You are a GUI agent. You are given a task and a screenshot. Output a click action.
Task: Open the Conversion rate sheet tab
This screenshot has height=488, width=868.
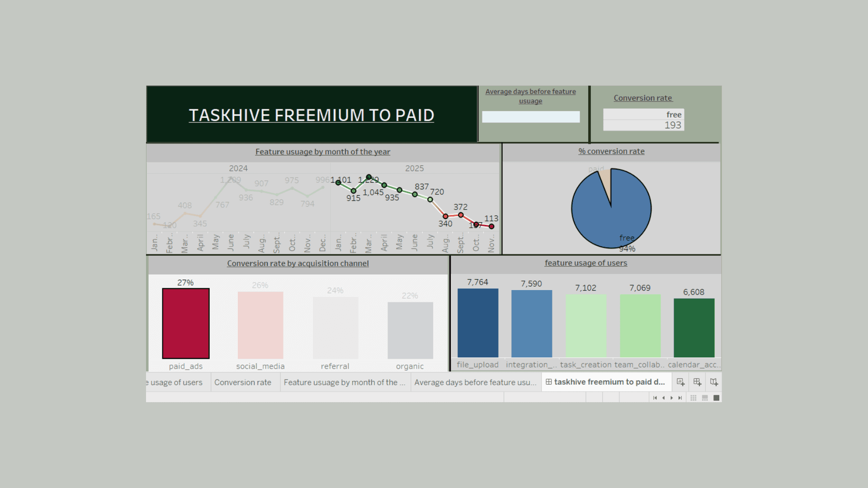click(x=243, y=382)
